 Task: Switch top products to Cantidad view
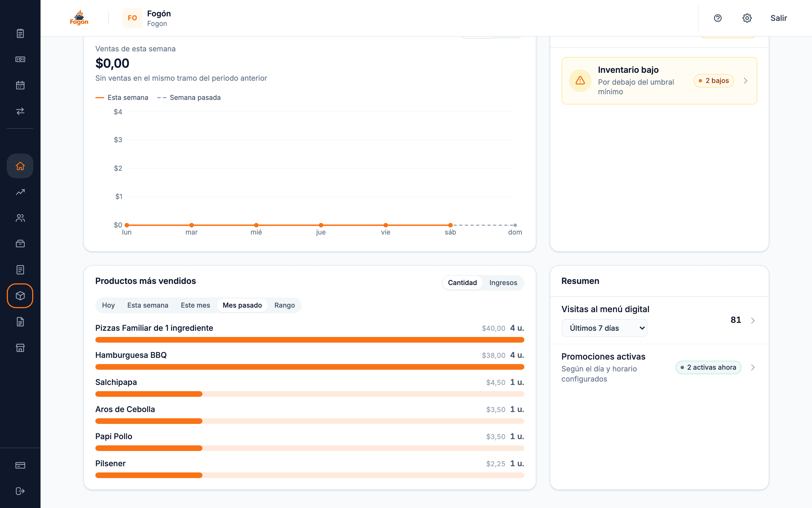point(462,283)
